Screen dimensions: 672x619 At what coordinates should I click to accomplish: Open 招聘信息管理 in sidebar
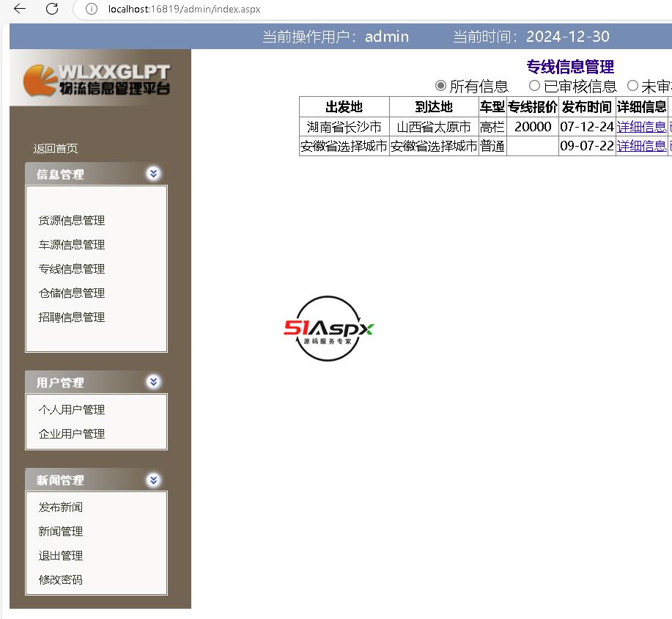tap(72, 318)
